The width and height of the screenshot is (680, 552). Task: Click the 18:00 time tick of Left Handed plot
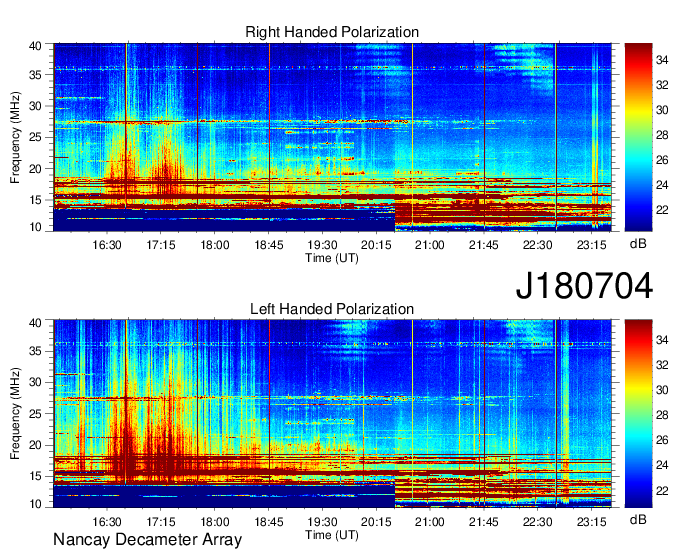pyautogui.click(x=215, y=522)
